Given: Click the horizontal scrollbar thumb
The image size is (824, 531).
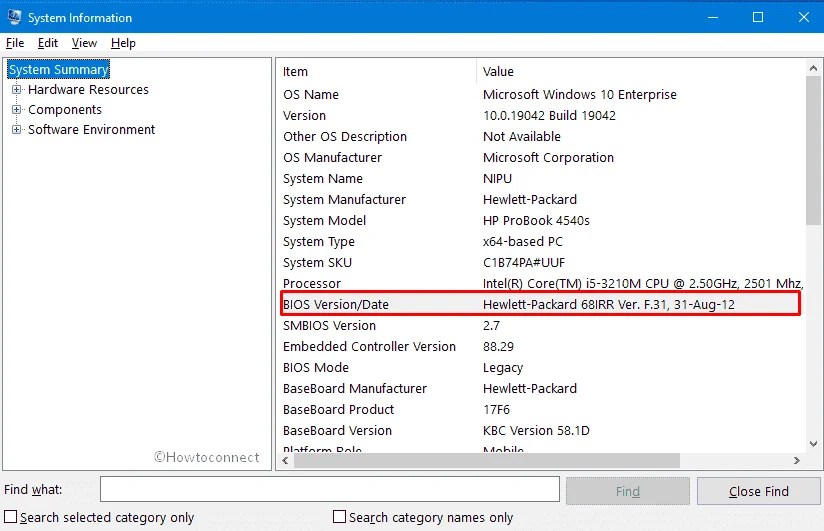Looking at the screenshot, I should click(487, 461).
